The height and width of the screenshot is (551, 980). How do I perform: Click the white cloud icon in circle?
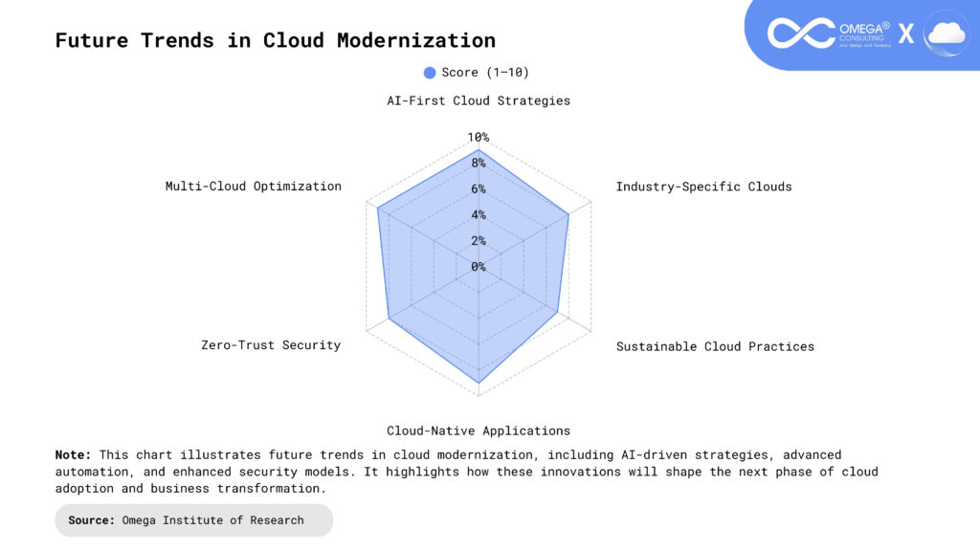click(946, 33)
